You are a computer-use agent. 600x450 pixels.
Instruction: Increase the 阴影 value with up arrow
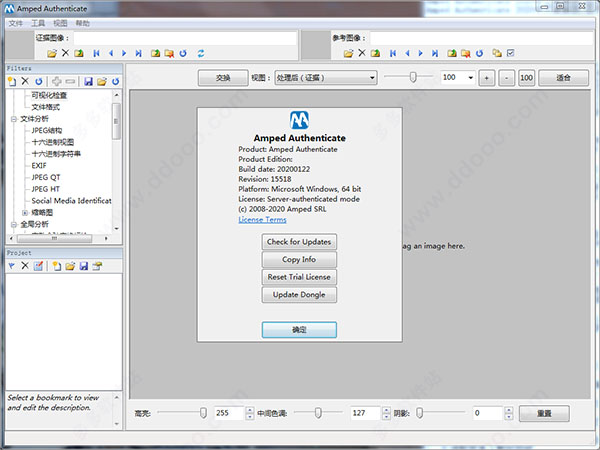pyautogui.click(x=509, y=410)
